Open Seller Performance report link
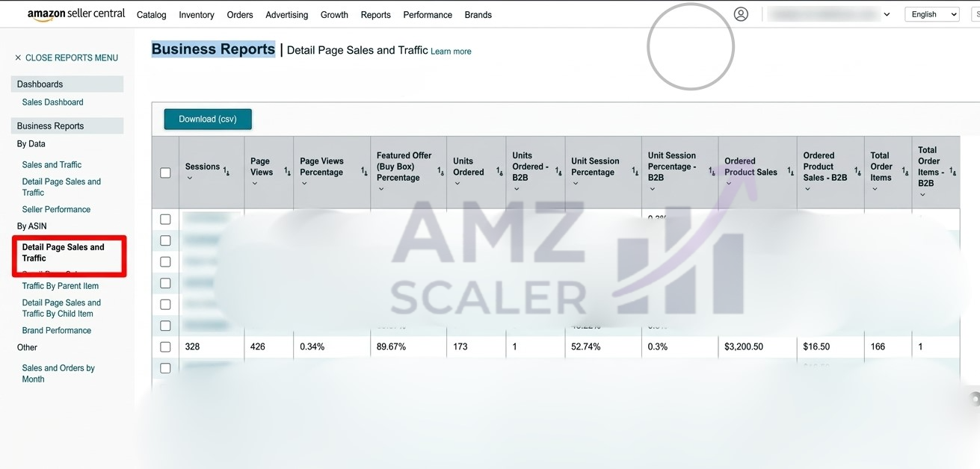 pyautogui.click(x=56, y=210)
